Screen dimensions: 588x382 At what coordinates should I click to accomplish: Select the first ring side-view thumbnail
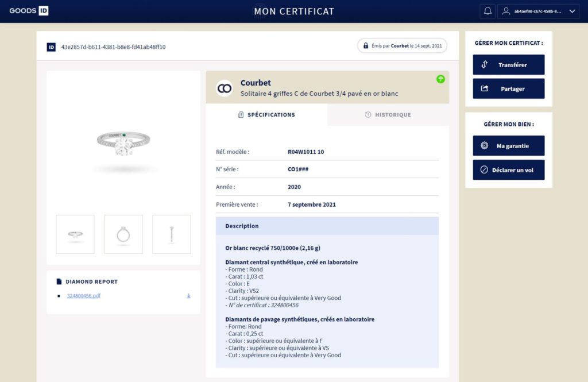[x=75, y=234]
